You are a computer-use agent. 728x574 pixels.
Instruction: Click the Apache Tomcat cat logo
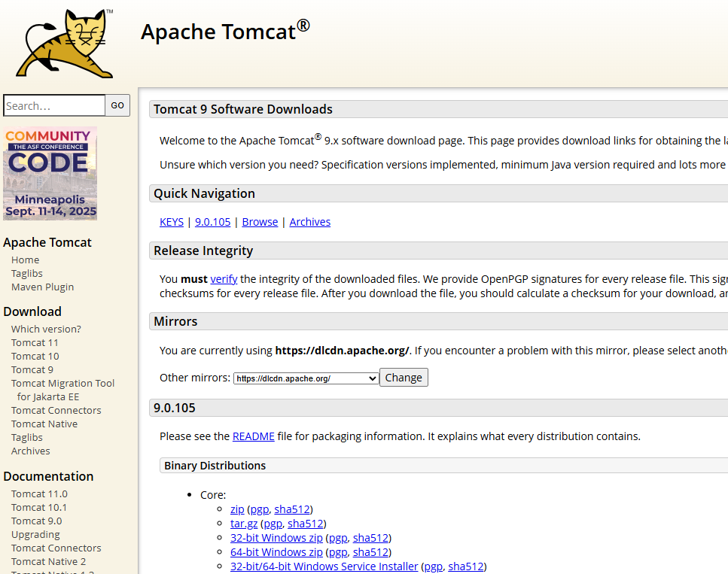click(x=65, y=43)
